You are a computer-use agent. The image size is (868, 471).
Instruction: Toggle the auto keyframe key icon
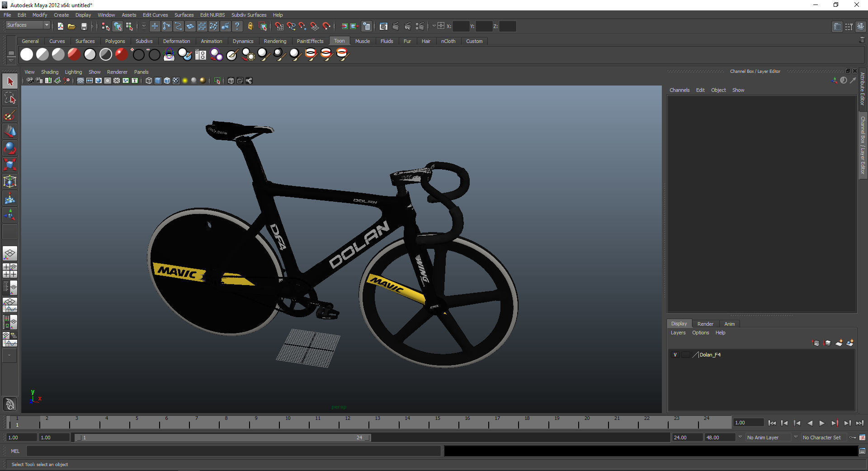coord(853,438)
